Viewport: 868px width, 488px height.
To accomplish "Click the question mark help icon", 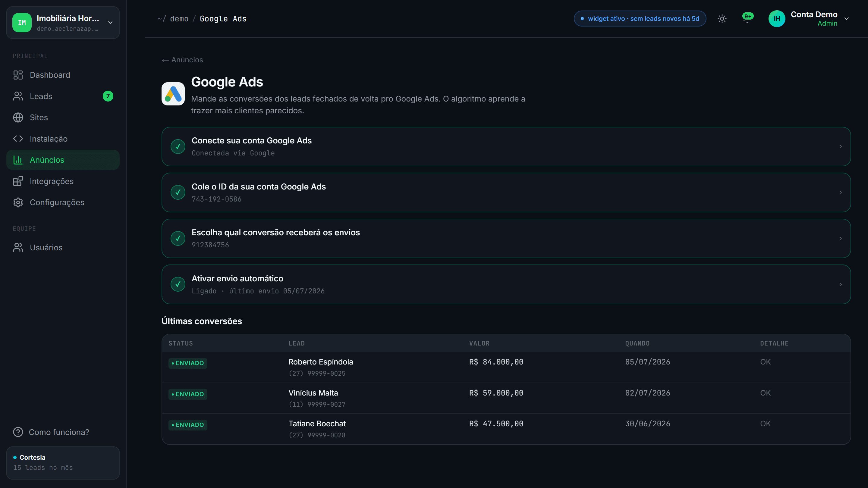I will (18, 432).
